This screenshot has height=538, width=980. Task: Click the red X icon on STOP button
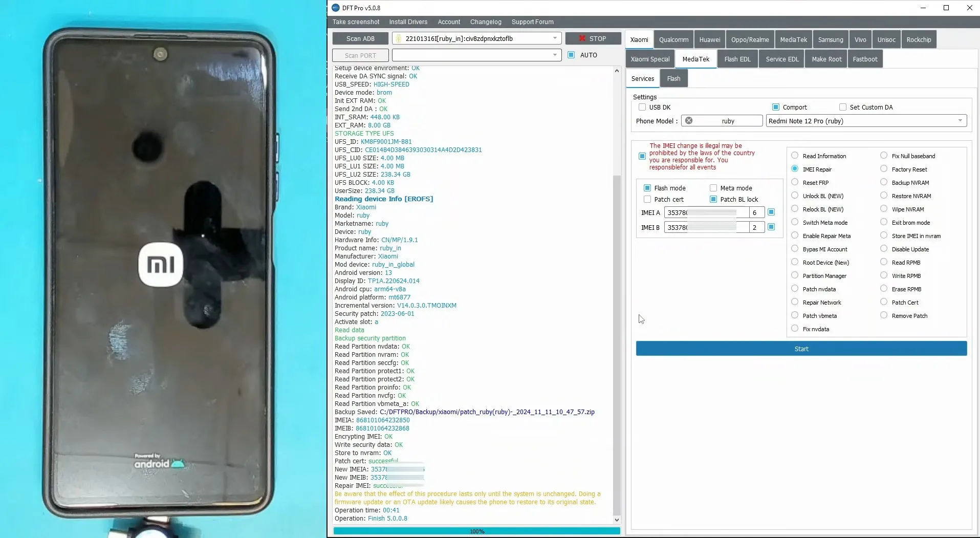pos(582,38)
